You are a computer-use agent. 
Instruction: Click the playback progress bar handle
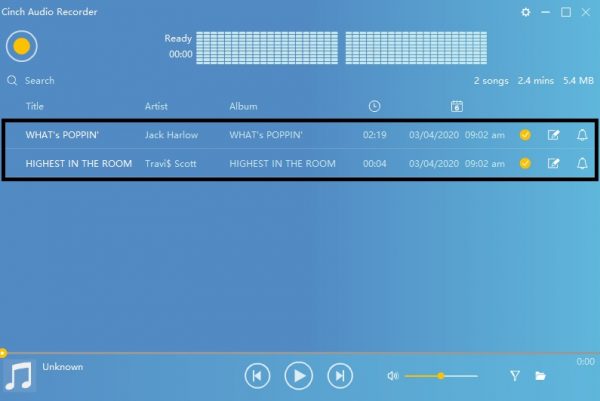(x=3, y=353)
